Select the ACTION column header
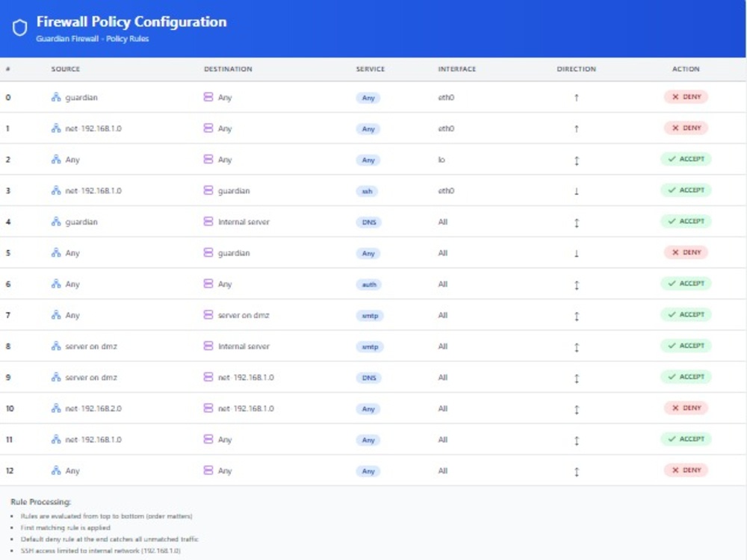Screen dimensions: 747x560 (x=686, y=69)
